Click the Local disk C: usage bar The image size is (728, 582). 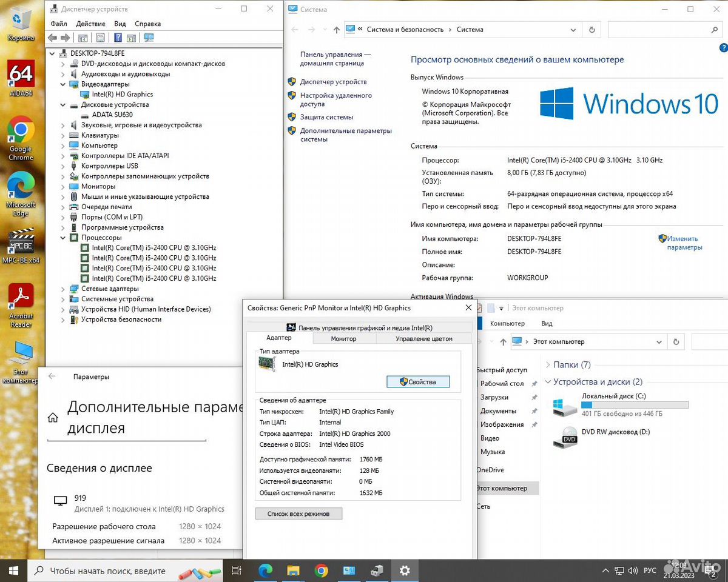click(635, 405)
